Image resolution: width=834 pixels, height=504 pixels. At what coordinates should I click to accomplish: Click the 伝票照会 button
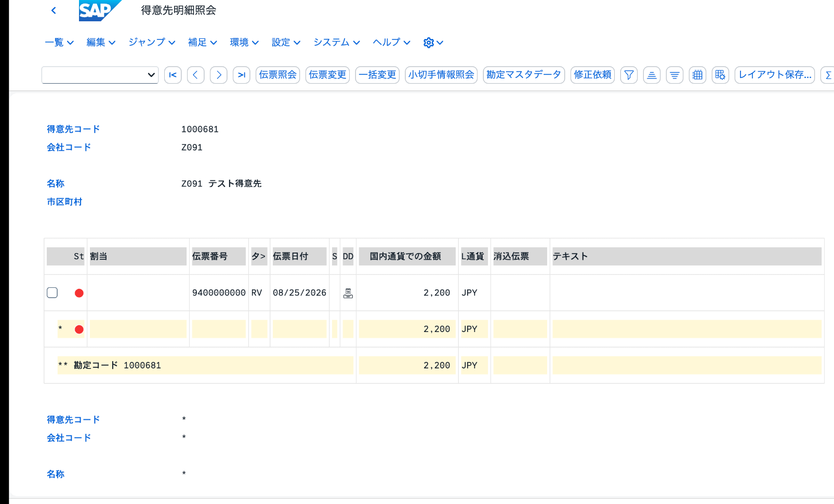point(277,75)
